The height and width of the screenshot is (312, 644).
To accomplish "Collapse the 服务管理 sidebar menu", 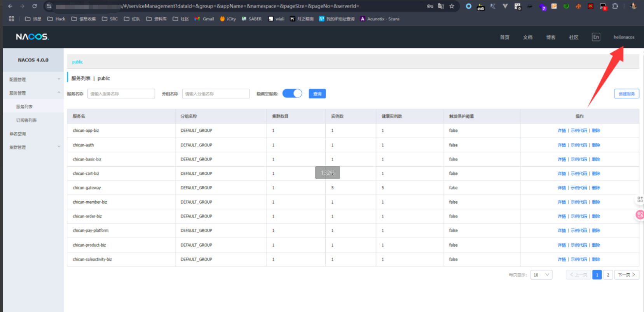I will point(33,93).
